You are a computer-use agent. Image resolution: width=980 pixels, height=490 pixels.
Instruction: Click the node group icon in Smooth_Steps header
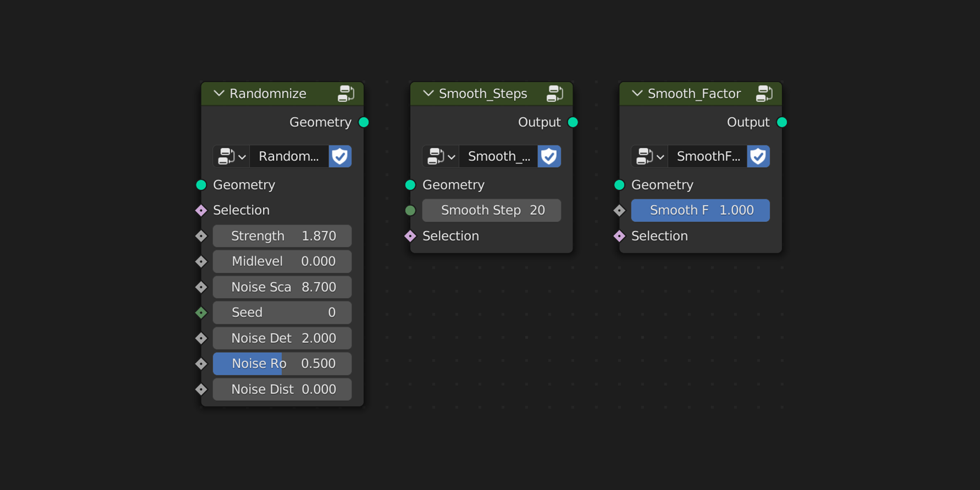(x=555, y=93)
